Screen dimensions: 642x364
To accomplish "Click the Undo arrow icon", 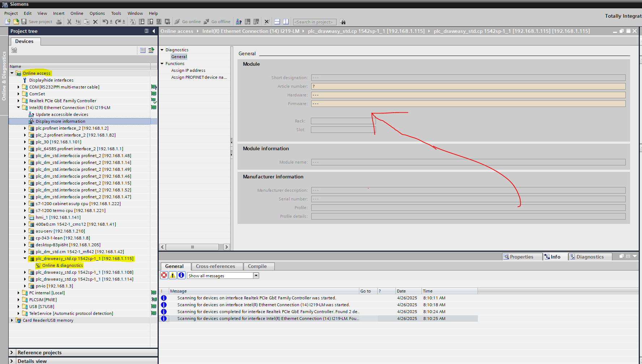I will point(104,22).
